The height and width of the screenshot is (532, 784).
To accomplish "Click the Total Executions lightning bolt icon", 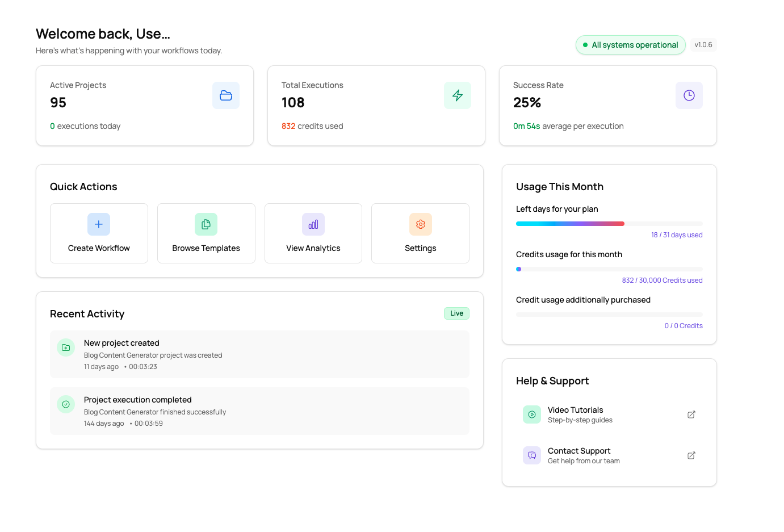I will point(458,95).
